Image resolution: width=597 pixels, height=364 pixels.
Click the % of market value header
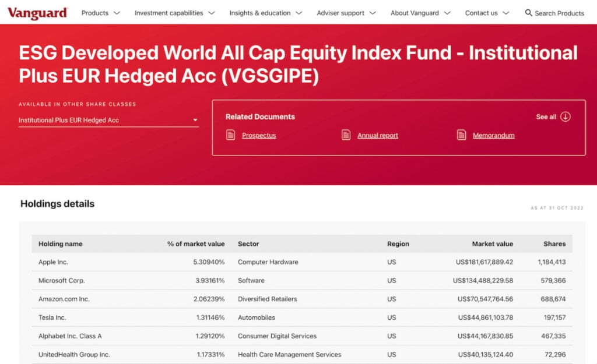(196, 244)
